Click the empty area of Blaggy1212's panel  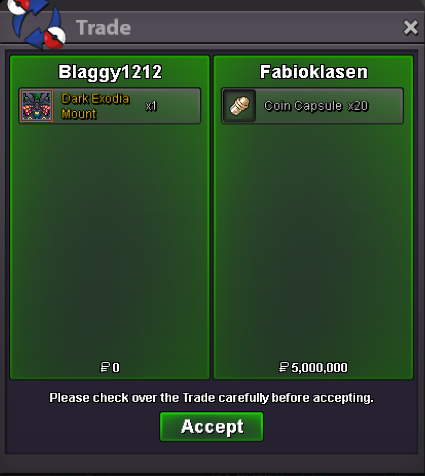[110, 240]
